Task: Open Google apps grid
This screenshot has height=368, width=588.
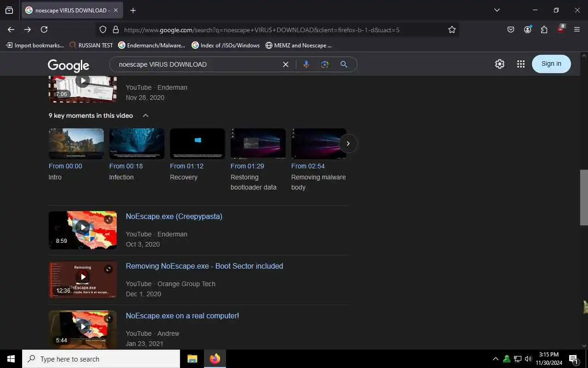Action: click(520, 64)
